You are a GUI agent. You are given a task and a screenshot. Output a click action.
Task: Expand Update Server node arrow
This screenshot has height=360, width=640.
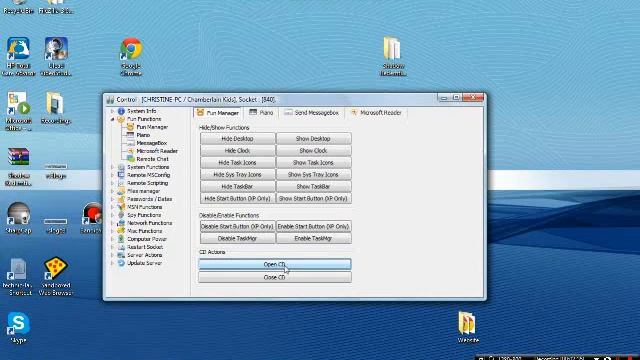[x=112, y=263]
